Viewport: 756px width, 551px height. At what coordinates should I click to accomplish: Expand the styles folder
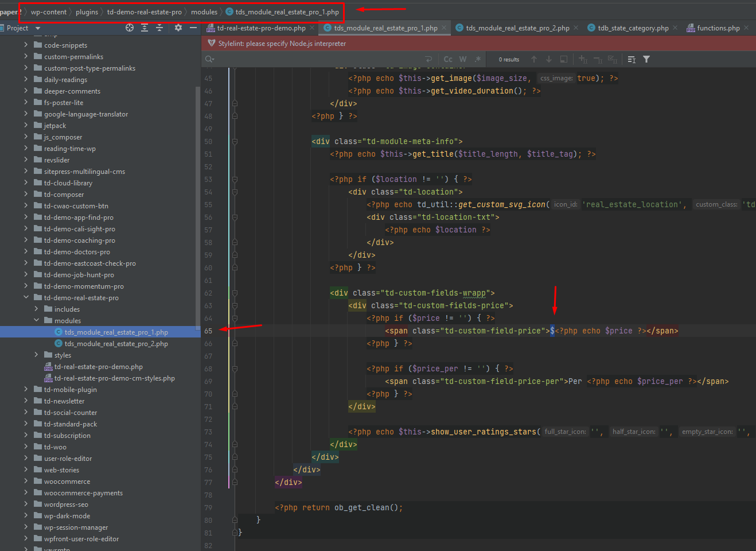coord(36,355)
